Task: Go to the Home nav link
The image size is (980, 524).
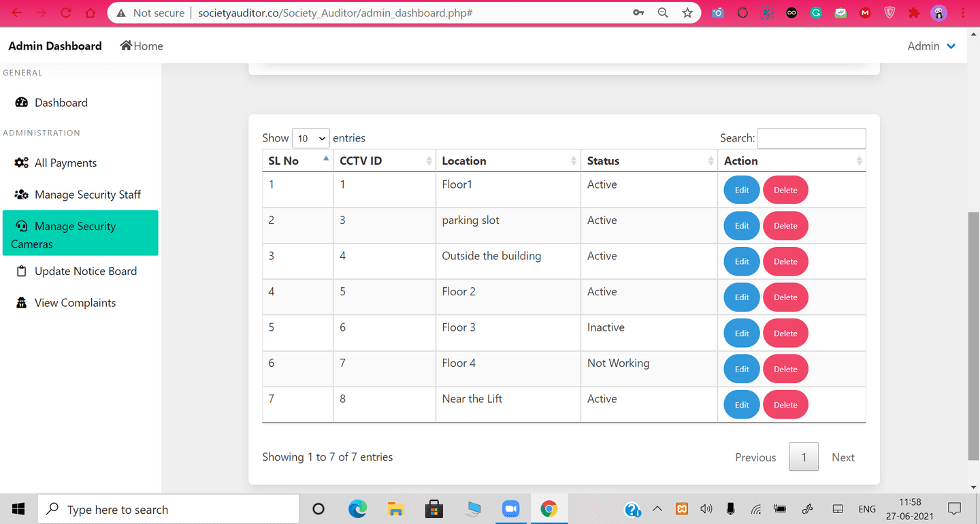Action: coord(142,46)
